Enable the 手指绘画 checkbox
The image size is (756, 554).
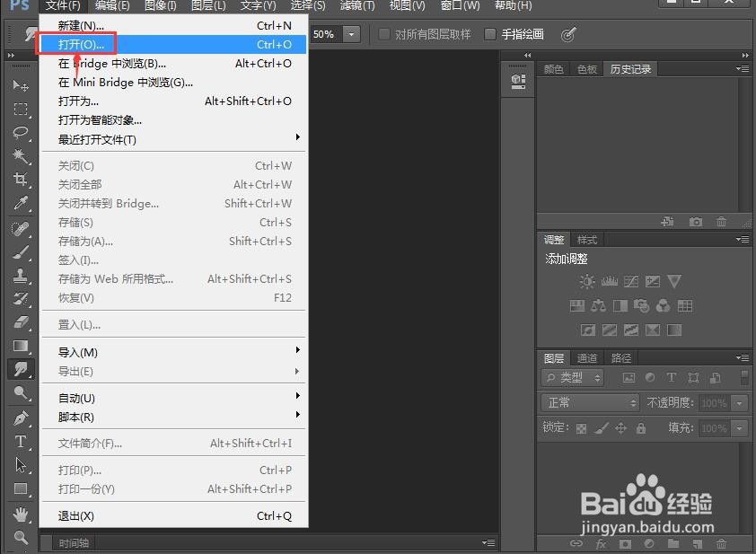point(489,35)
